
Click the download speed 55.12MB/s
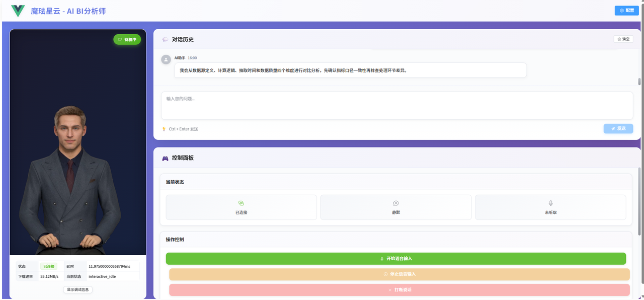click(x=49, y=276)
